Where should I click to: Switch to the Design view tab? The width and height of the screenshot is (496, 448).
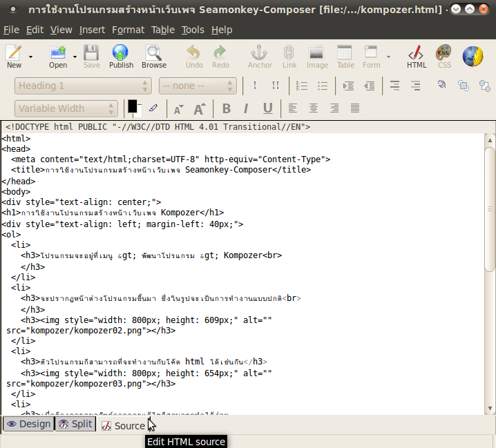(28, 424)
